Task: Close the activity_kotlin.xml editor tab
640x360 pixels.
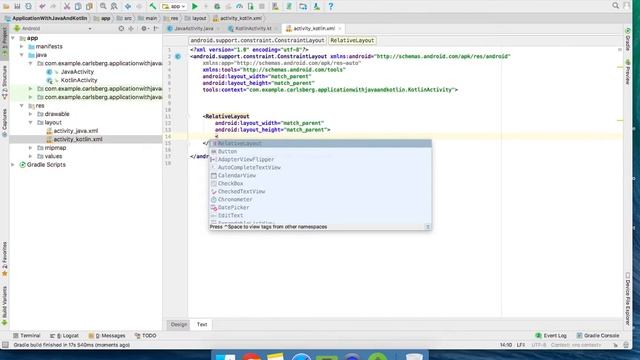Action: (340, 29)
